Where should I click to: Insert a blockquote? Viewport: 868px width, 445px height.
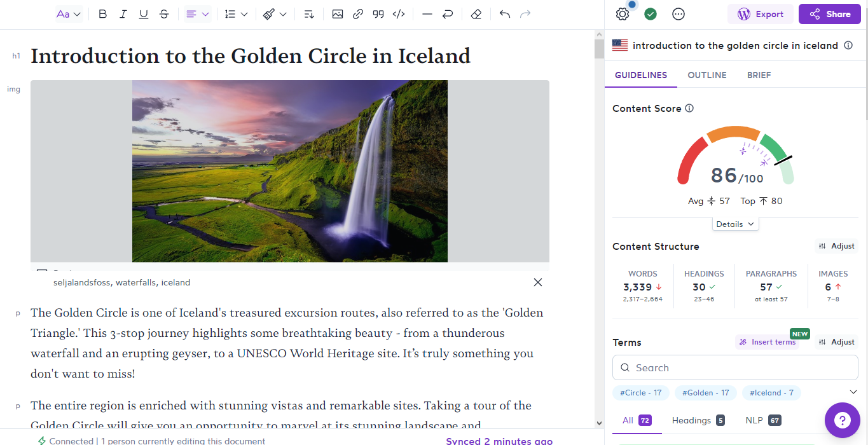pyautogui.click(x=378, y=13)
